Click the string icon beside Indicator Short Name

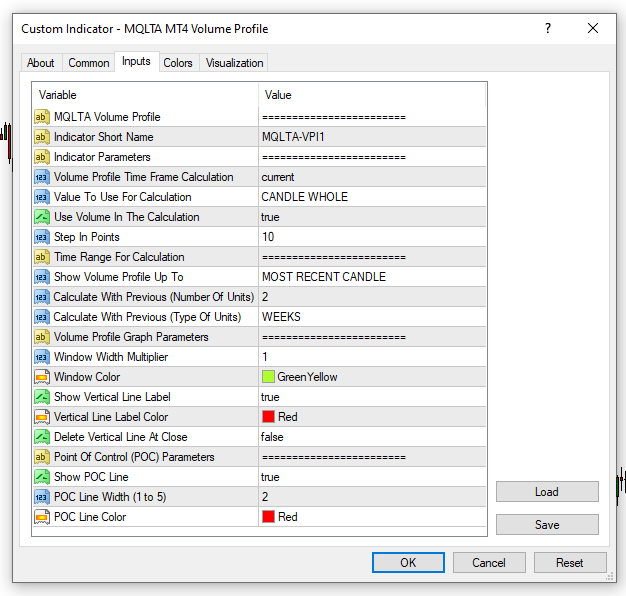click(42, 137)
